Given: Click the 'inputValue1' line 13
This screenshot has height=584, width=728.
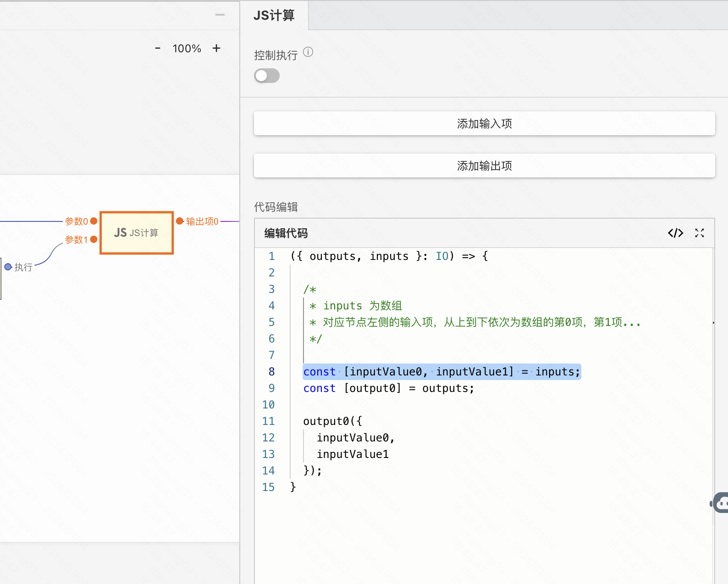Looking at the screenshot, I should (x=353, y=454).
